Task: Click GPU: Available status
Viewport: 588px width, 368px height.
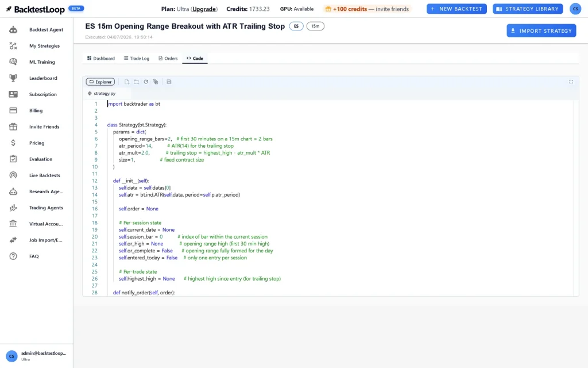Action: coord(297,9)
